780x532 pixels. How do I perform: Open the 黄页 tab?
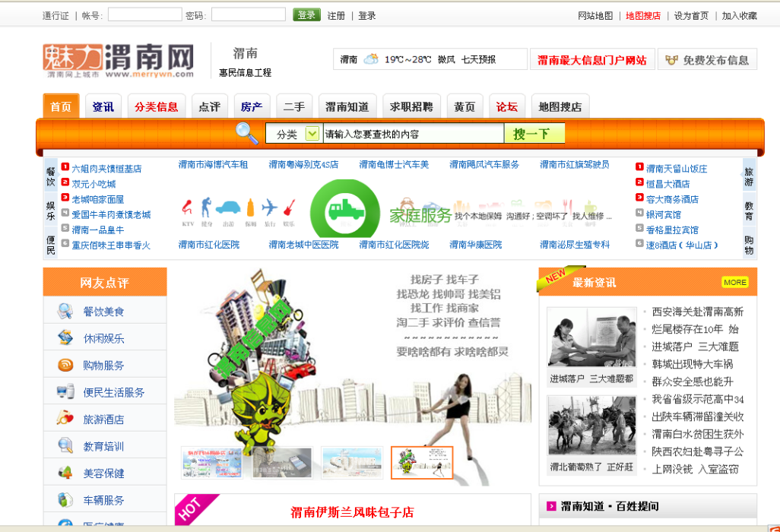(465, 106)
